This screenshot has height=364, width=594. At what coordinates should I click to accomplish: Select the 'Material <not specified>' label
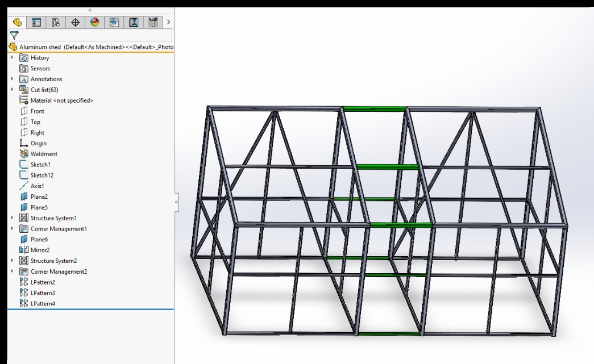62,101
